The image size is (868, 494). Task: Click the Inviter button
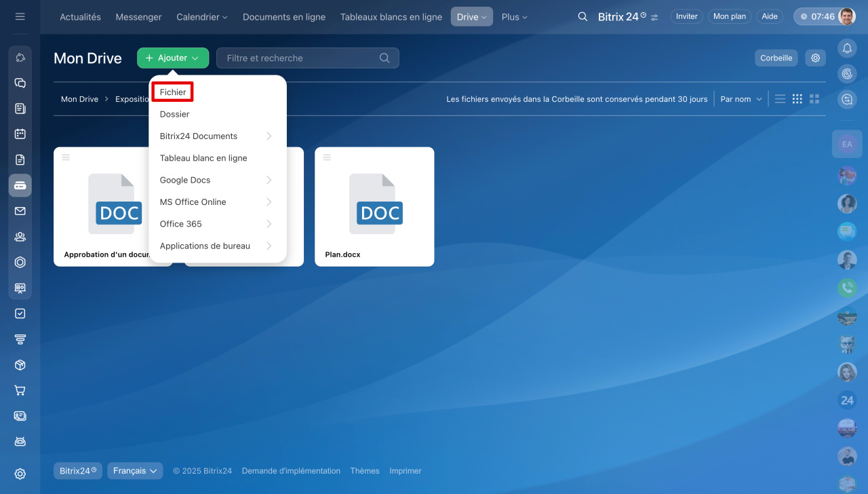tap(686, 17)
